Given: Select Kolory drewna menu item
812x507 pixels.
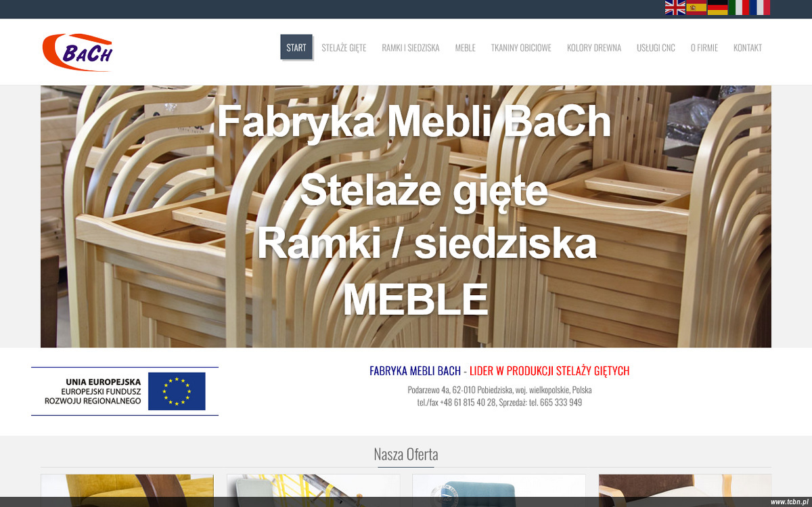Looking at the screenshot, I should point(594,47).
